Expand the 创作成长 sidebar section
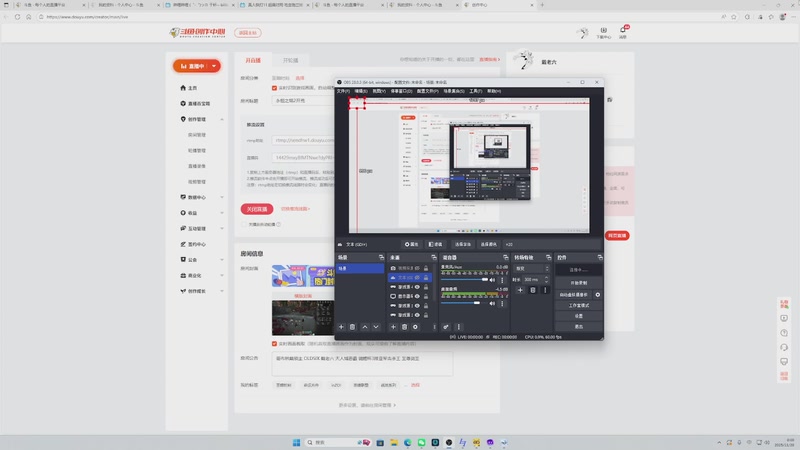Screen dimensions: 800x450 pyautogui.click(x=222, y=291)
